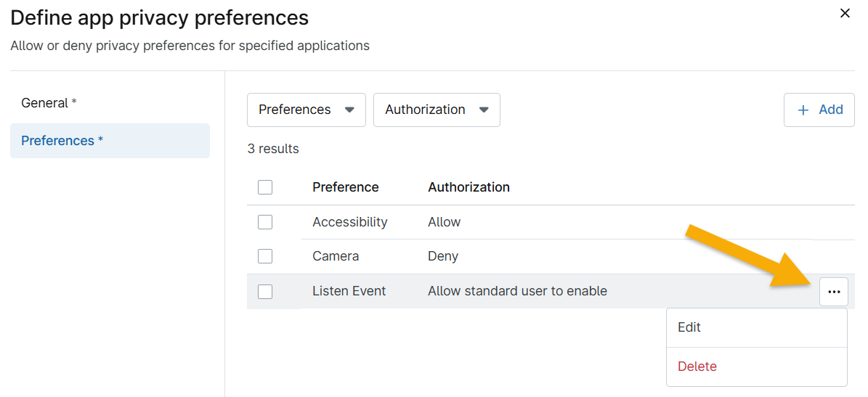Click the Preference column header
The image size is (868, 397).
tap(345, 187)
